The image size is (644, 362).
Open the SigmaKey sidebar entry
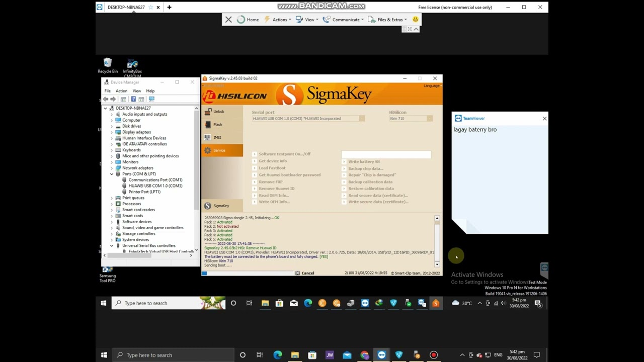coord(222,206)
